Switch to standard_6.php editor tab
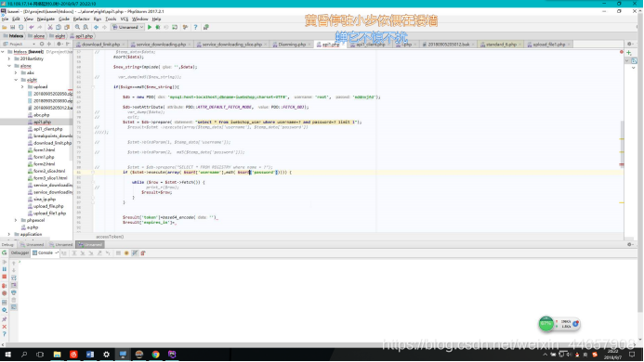 click(x=501, y=45)
